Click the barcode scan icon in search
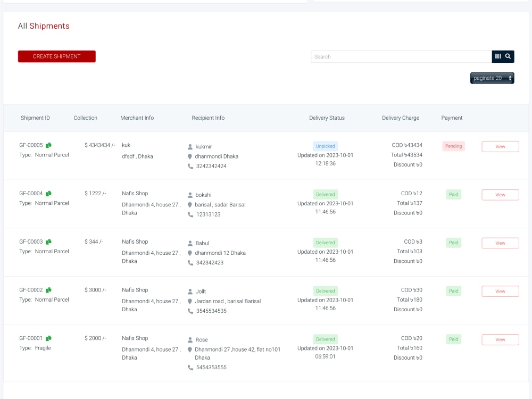 (498, 56)
